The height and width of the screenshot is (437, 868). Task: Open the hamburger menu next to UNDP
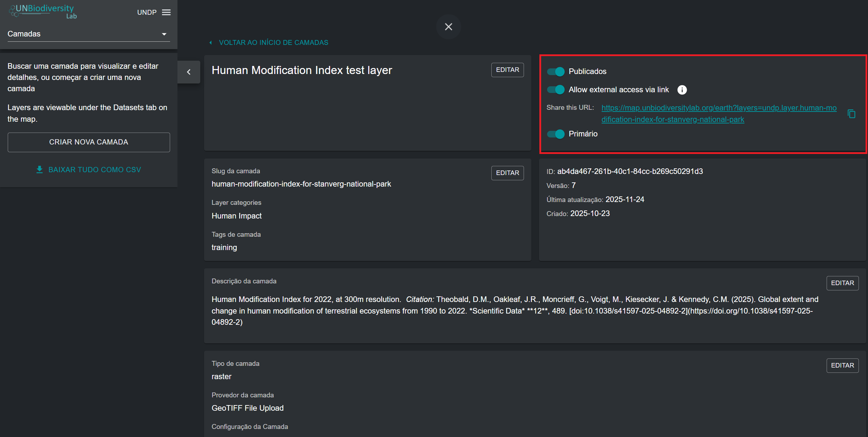(x=166, y=12)
